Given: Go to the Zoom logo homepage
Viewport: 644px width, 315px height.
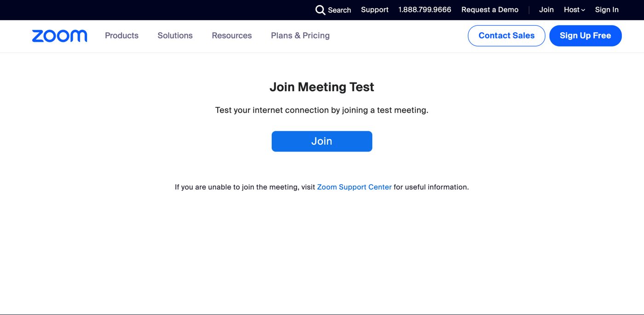Looking at the screenshot, I should 59,36.
